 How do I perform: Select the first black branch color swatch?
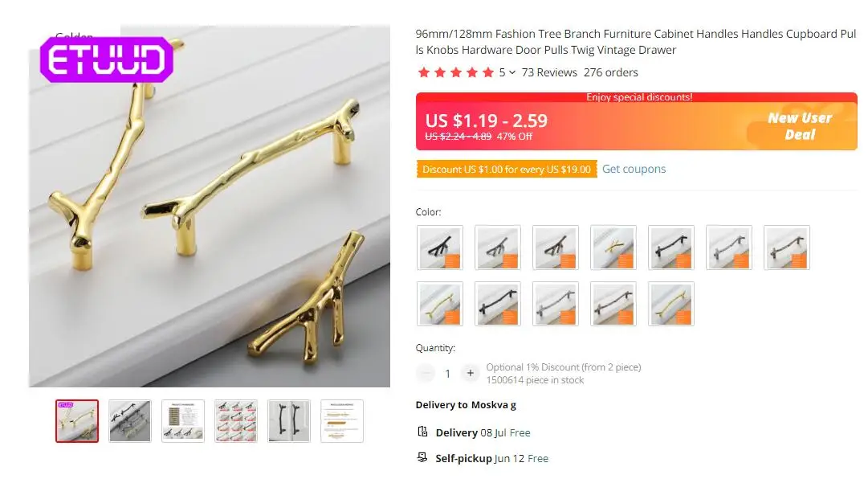[440, 248]
